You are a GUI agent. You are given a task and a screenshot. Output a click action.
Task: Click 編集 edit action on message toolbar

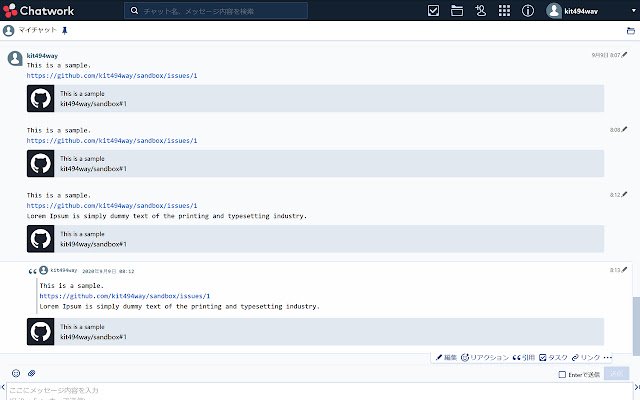pos(446,358)
